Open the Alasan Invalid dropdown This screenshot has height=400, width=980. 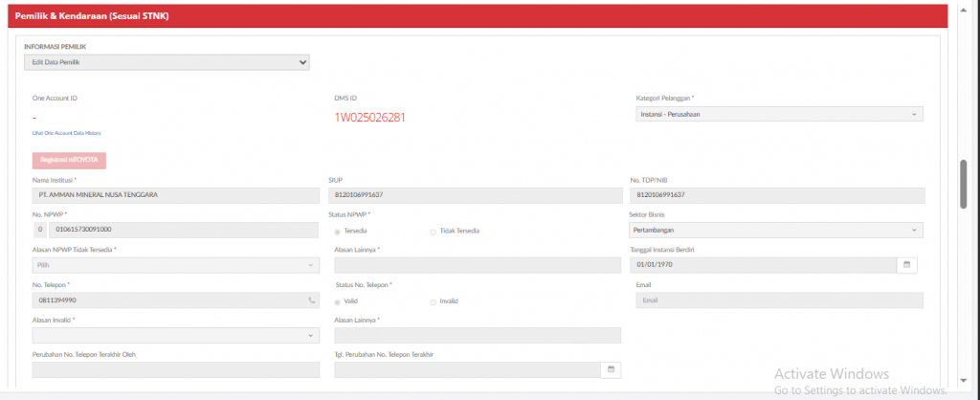[175, 335]
